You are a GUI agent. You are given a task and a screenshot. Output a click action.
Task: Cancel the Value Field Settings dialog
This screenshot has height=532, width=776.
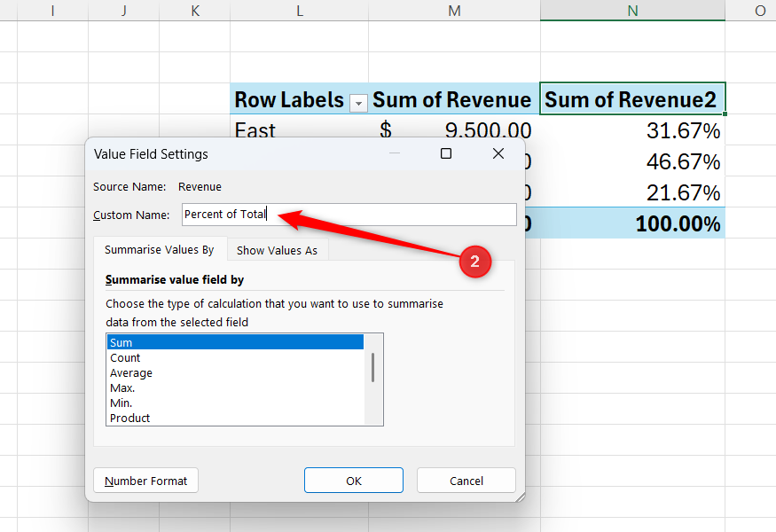pos(466,481)
